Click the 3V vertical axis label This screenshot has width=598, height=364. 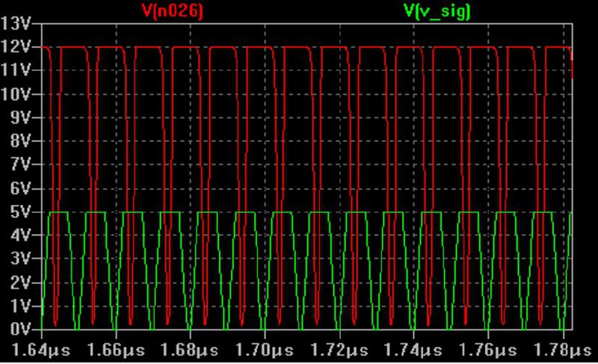pos(20,259)
